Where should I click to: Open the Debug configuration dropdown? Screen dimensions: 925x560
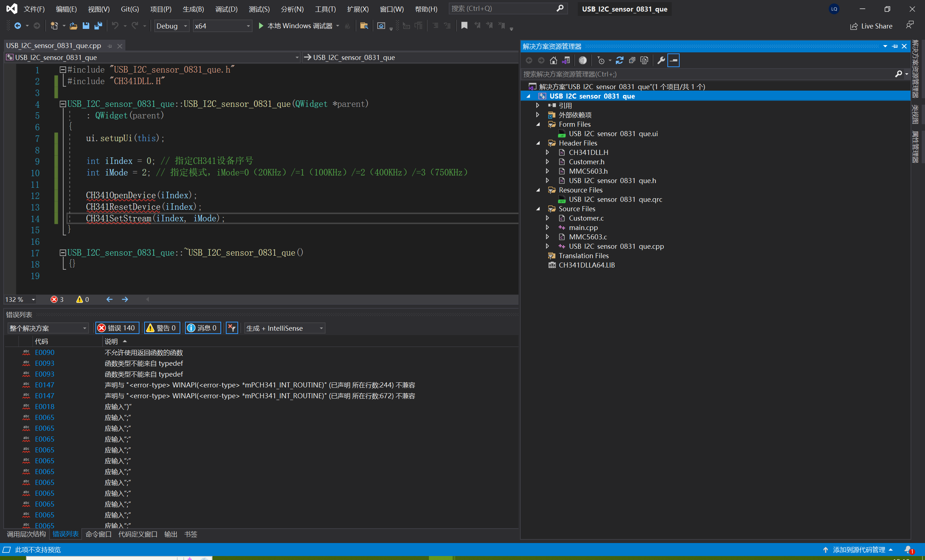(172, 26)
